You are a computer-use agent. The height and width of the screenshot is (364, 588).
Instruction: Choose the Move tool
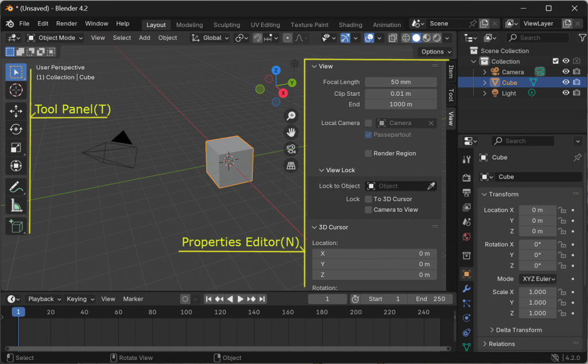point(16,111)
